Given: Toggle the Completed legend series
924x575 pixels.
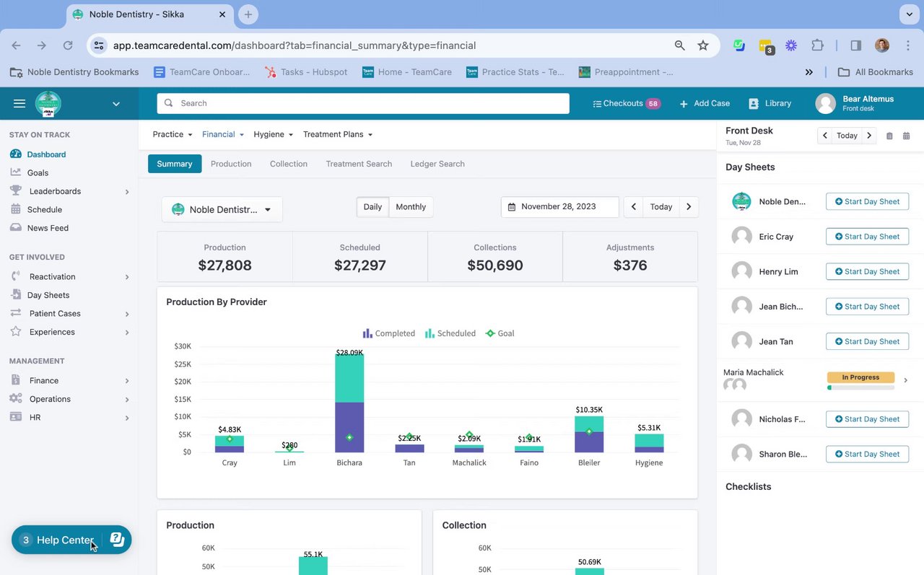Looking at the screenshot, I should pos(388,333).
